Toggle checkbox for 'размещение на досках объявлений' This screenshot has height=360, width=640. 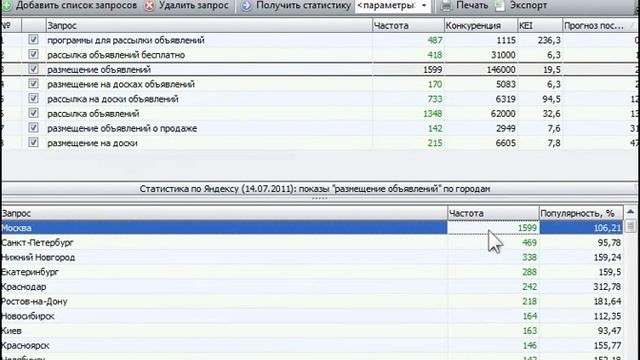(33, 84)
